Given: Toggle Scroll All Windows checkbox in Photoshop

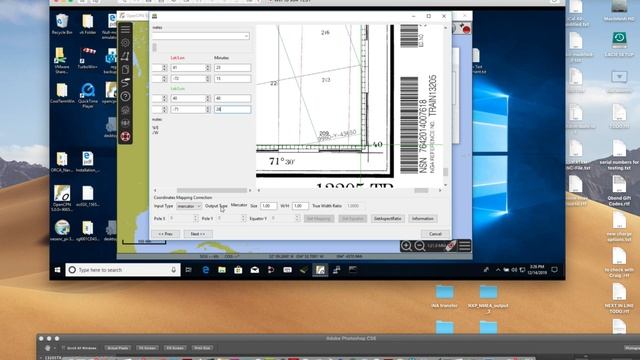Looking at the screenshot, I should tap(64, 348).
